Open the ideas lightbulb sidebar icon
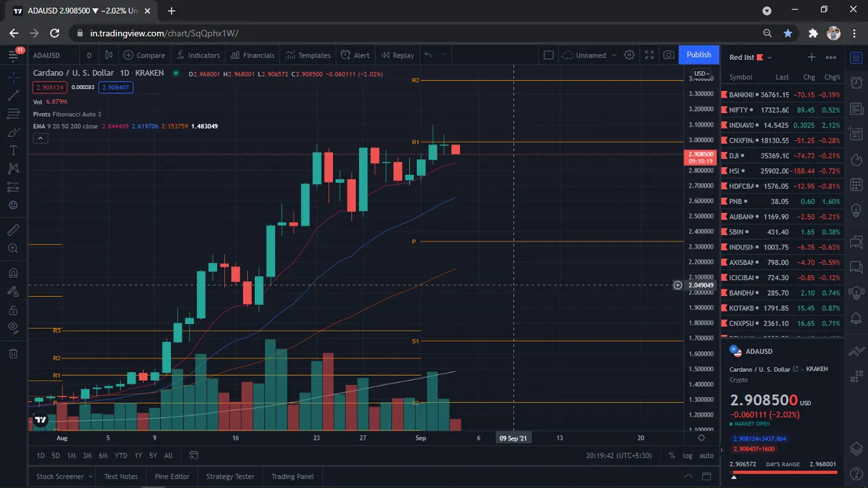The height and width of the screenshot is (488, 868). [856, 209]
